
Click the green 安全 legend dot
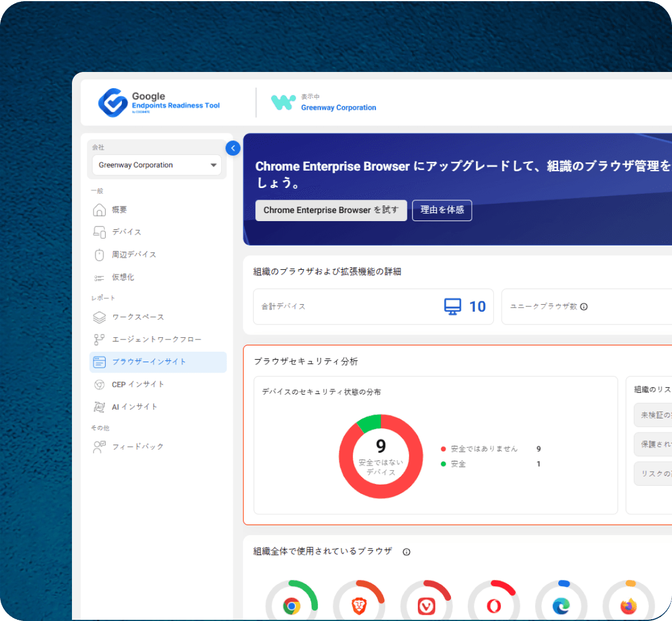[443, 464]
